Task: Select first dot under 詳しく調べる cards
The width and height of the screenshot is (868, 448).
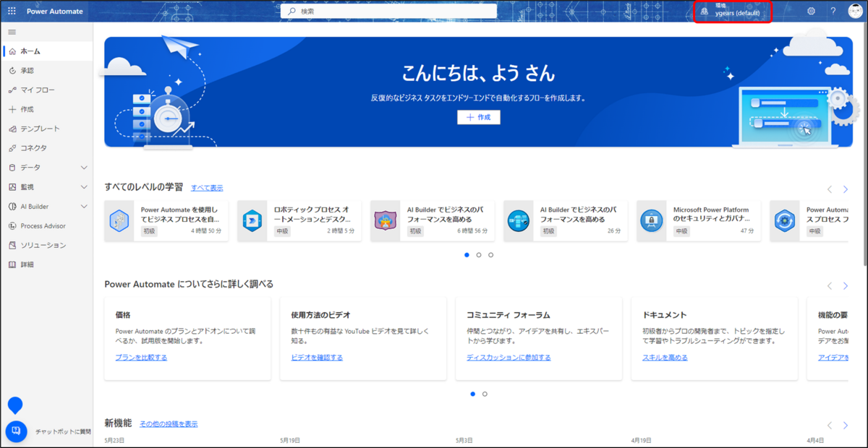Action: click(x=472, y=394)
